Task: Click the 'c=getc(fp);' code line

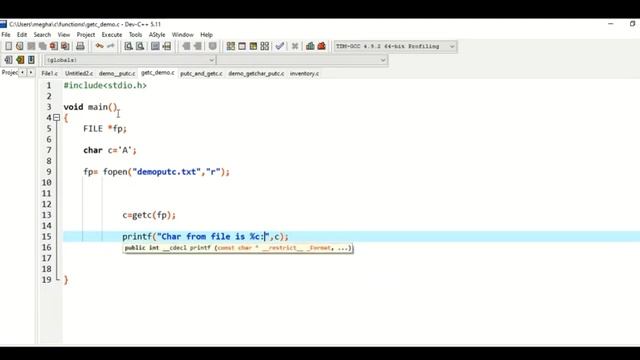Action: (x=149, y=215)
